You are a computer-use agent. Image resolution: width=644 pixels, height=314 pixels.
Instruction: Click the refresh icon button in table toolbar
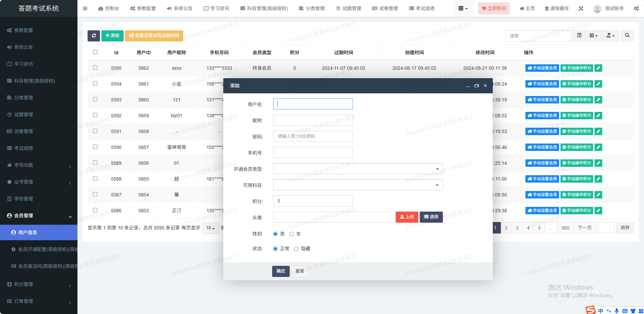tap(94, 36)
